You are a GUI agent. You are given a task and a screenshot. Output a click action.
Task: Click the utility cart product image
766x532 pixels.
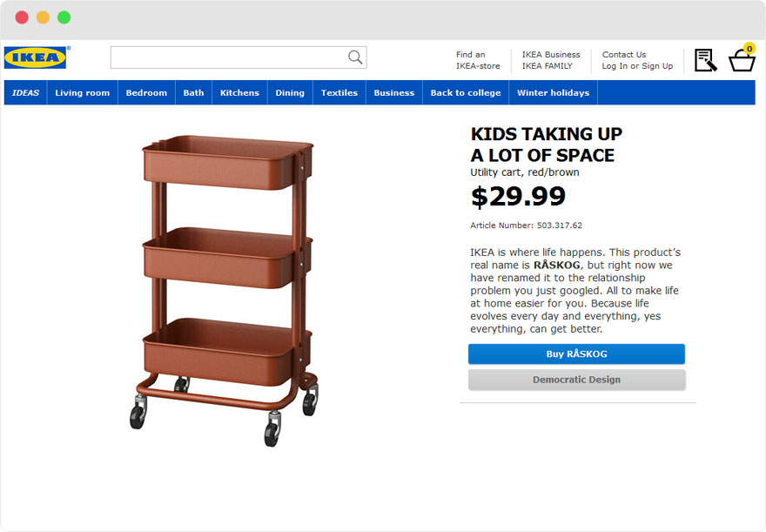[226, 287]
